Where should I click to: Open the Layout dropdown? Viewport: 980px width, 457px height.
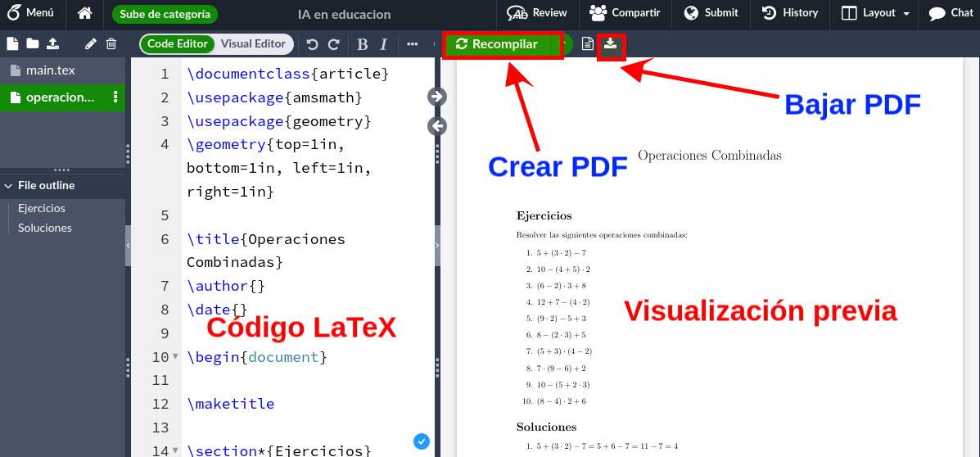coord(875,13)
